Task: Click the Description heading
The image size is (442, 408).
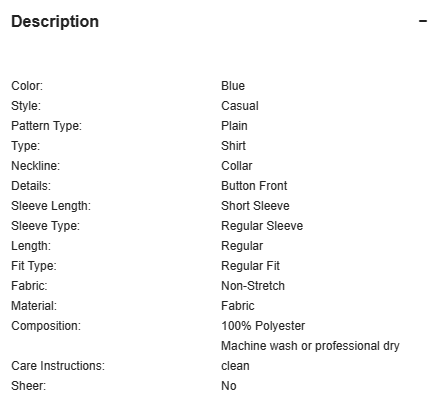Action: point(55,22)
